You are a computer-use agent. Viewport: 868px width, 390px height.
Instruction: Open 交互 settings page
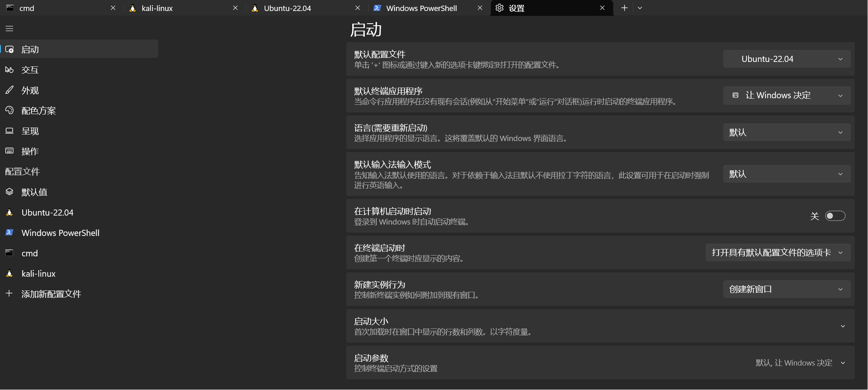click(x=79, y=70)
